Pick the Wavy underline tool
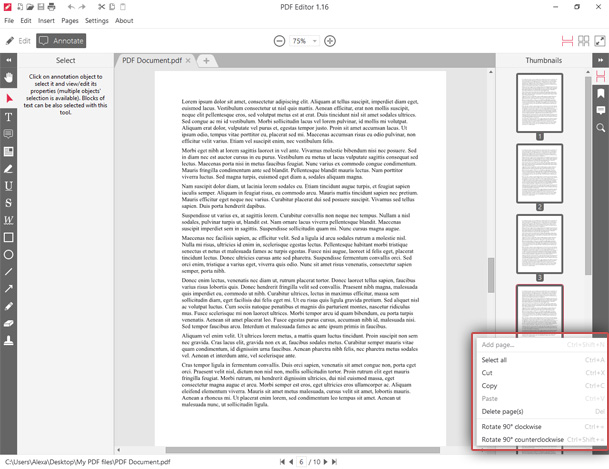 [9, 220]
